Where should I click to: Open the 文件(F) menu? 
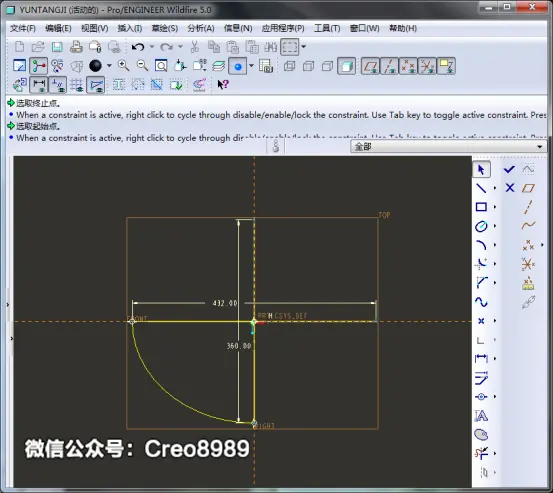[x=23, y=28]
